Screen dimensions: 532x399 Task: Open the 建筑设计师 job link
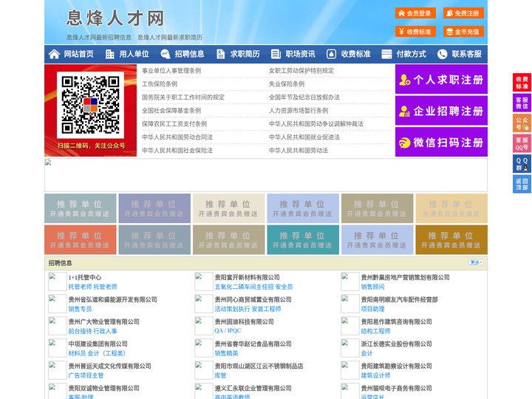[x=375, y=375]
